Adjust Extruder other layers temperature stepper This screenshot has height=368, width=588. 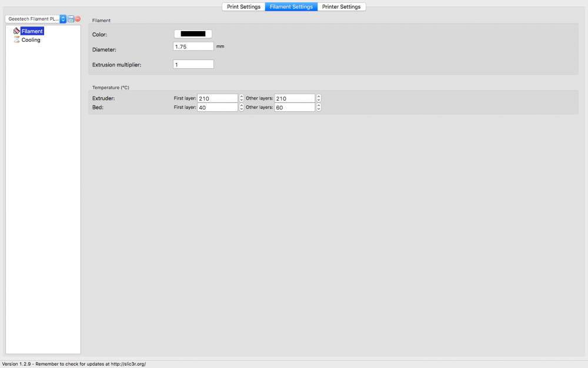pos(318,98)
